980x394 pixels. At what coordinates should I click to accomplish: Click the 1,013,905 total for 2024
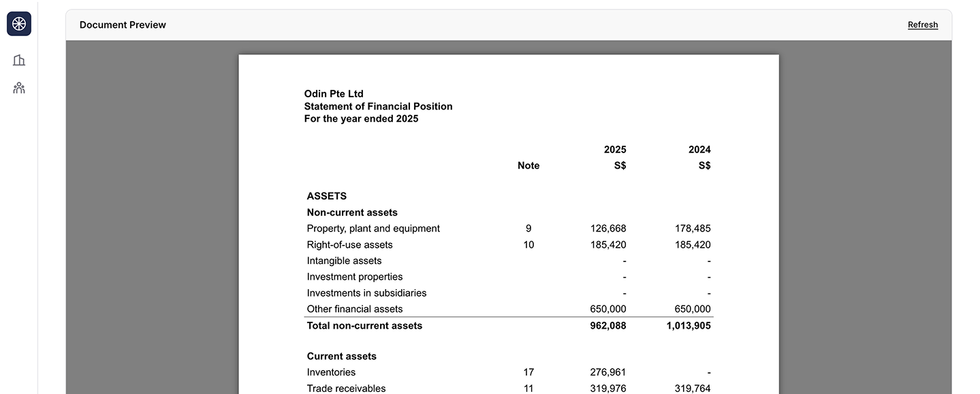coord(688,326)
